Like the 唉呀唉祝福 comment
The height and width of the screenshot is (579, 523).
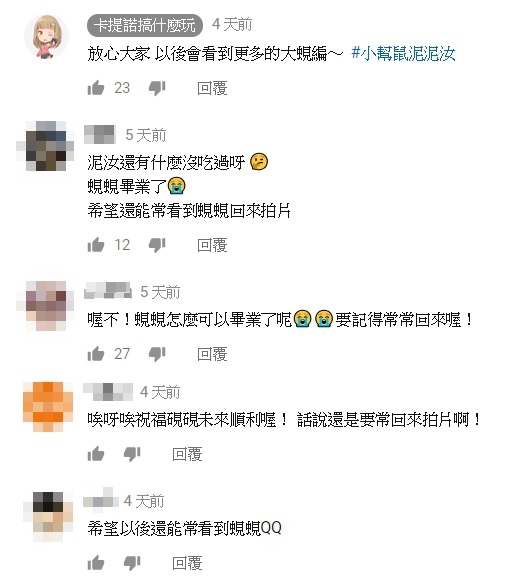(96, 454)
